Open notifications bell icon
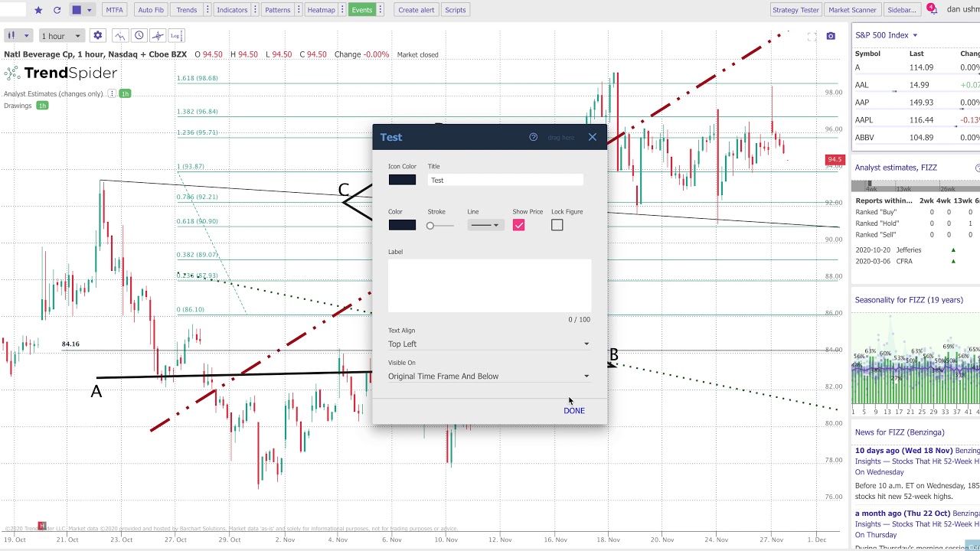 931,9
